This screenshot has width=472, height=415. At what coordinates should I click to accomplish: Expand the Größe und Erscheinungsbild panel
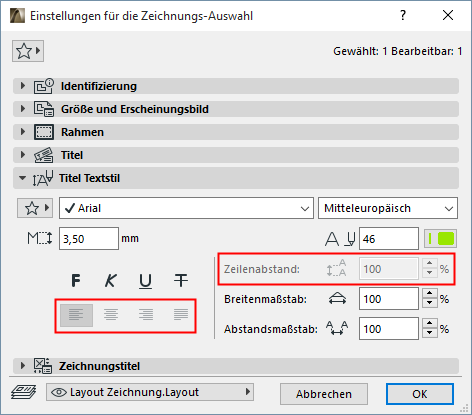tap(23, 109)
